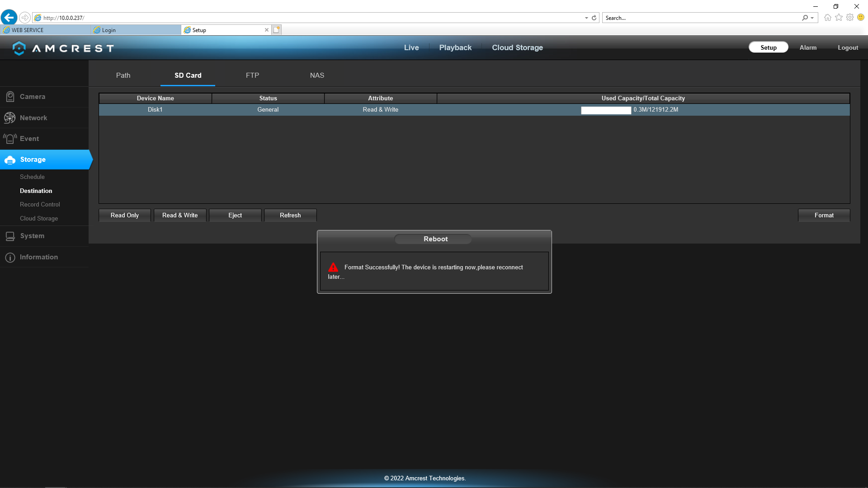868x488 pixels.
Task: Click the Network globe icon
Action: pos(9,118)
